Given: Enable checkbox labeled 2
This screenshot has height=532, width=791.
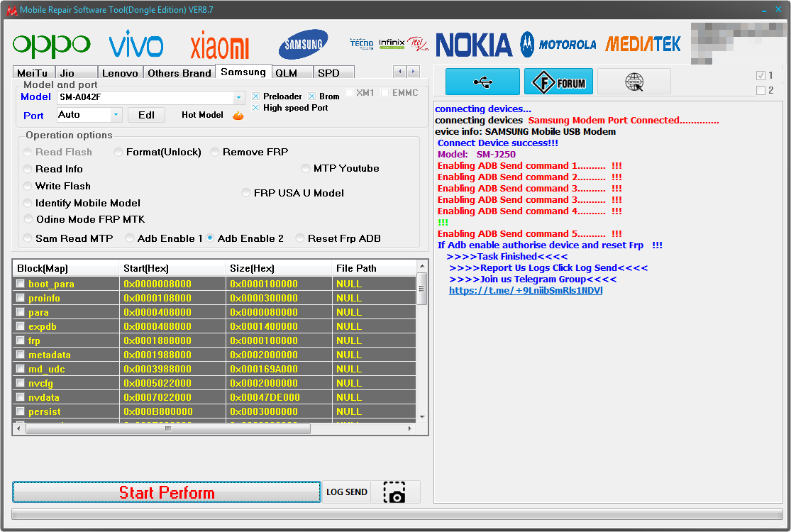Looking at the screenshot, I should coord(760,90).
